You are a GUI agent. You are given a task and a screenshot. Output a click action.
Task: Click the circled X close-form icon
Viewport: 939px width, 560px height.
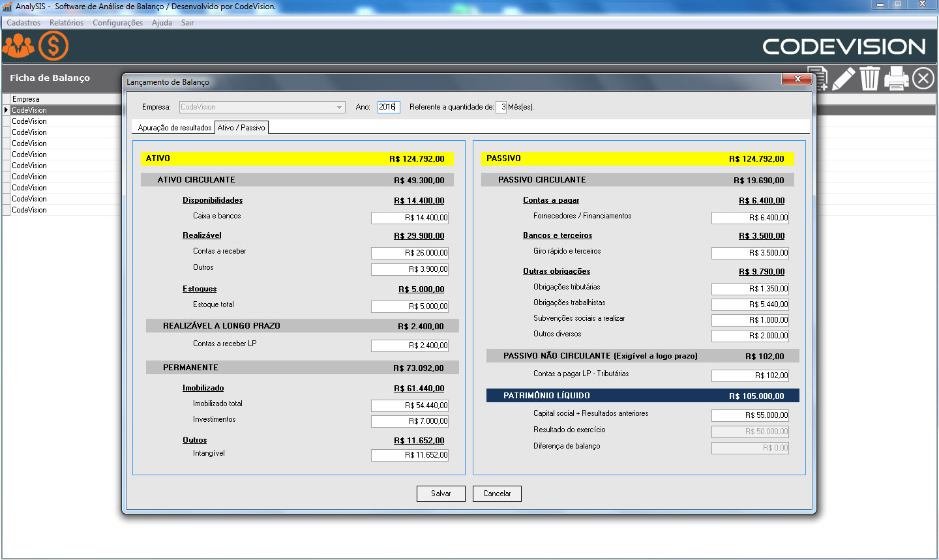(923, 79)
